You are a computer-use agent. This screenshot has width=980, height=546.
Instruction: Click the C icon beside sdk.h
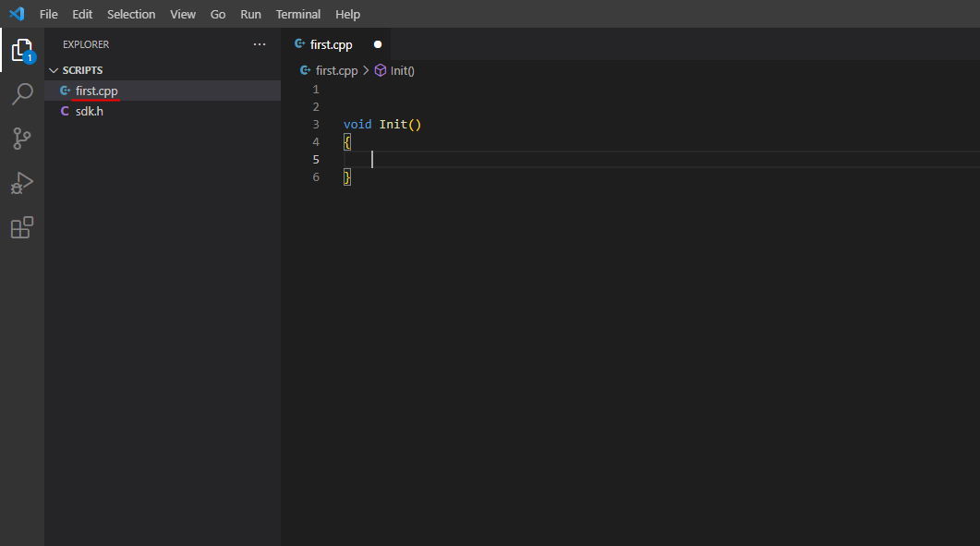[x=65, y=111]
